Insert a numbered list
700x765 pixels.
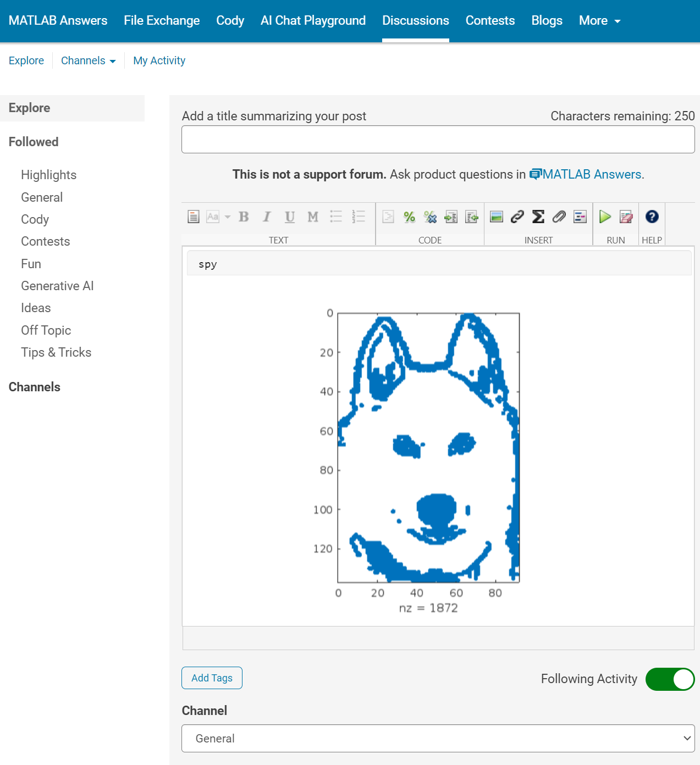point(359,217)
